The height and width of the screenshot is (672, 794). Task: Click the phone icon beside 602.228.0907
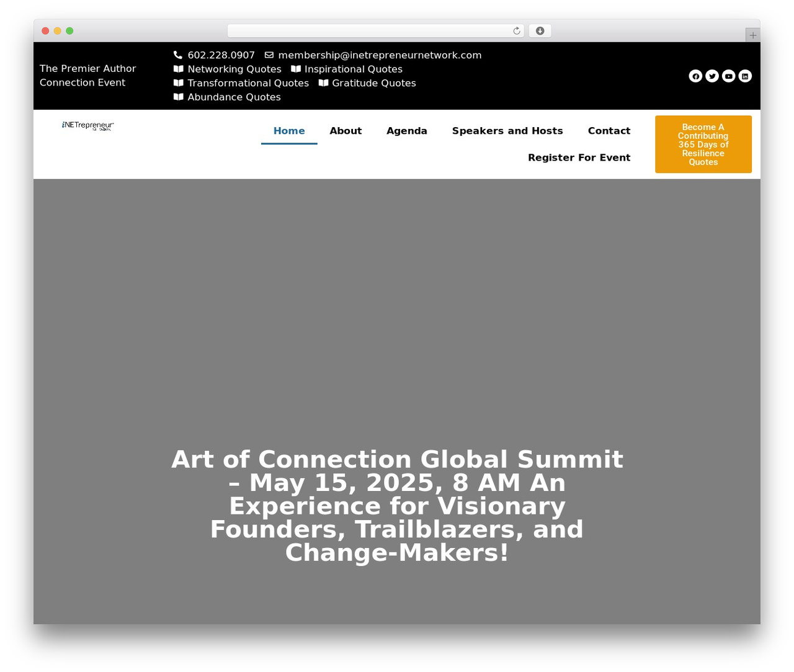[x=178, y=55]
